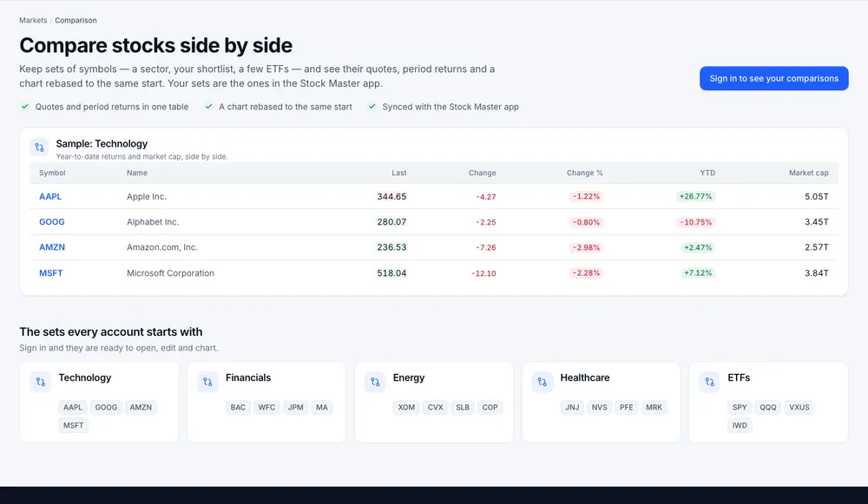Open the ETFs set card title
The height and width of the screenshot is (504, 868).
pyautogui.click(x=739, y=377)
